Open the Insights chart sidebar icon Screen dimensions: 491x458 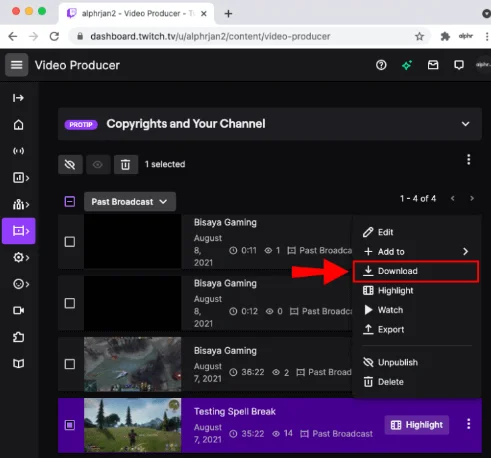click(x=21, y=178)
